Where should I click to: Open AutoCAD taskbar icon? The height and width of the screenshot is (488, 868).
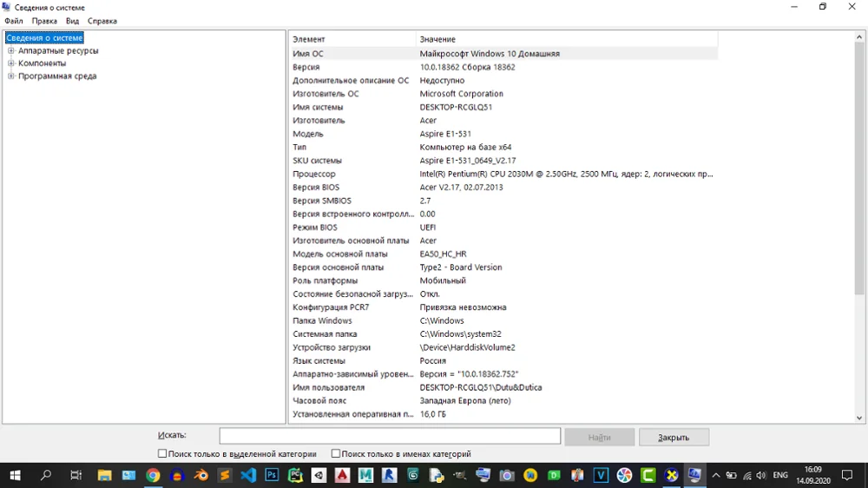coord(342,475)
